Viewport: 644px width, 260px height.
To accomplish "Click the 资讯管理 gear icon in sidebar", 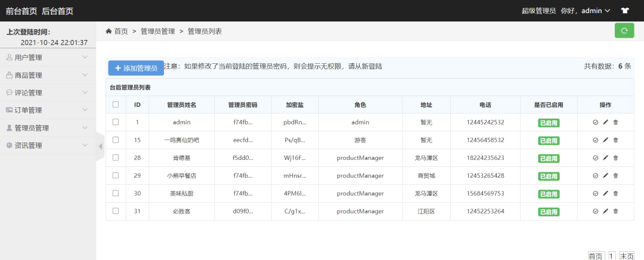I will [x=9, y=145].
